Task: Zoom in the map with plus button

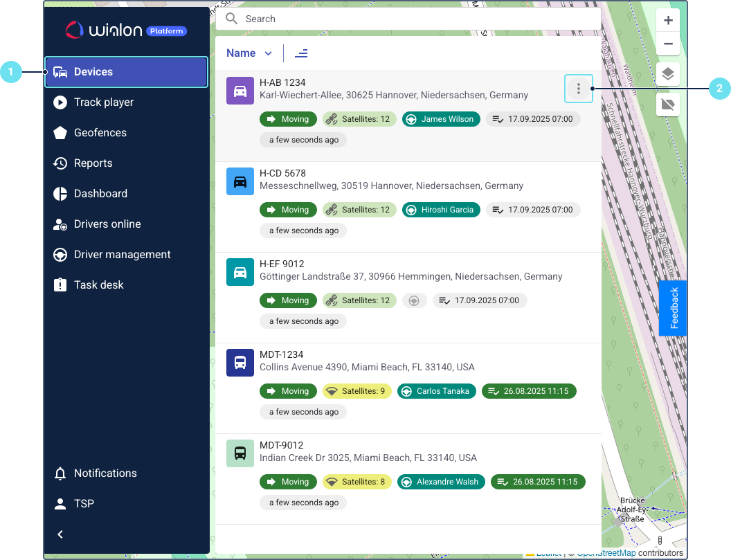Action: tap(668, 21)
